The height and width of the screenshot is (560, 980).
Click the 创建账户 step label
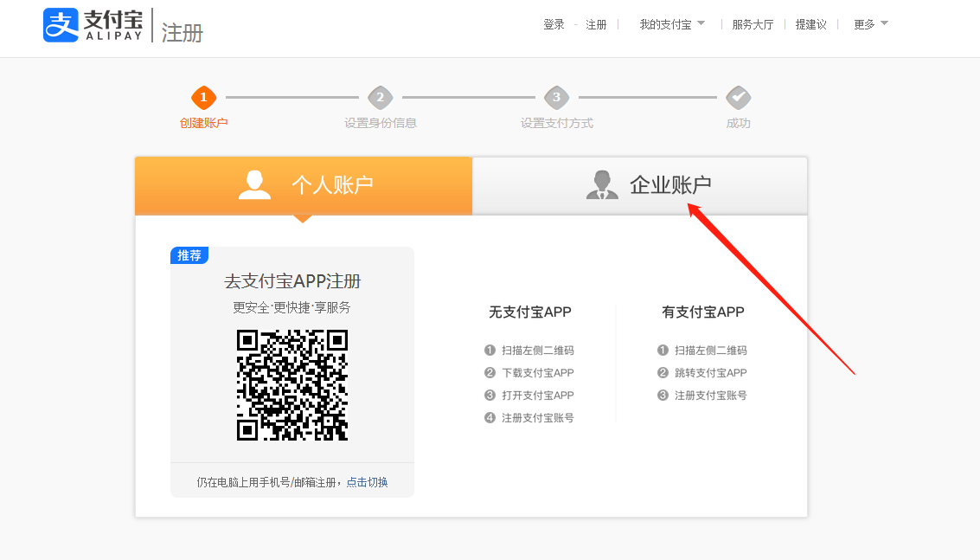(x=203, y=123)
